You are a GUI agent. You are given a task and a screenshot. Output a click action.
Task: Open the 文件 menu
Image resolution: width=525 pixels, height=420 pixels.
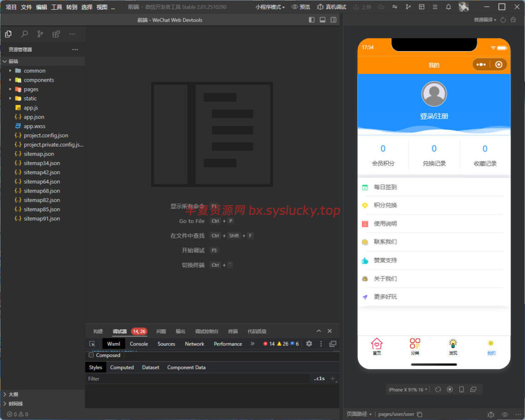26,7
